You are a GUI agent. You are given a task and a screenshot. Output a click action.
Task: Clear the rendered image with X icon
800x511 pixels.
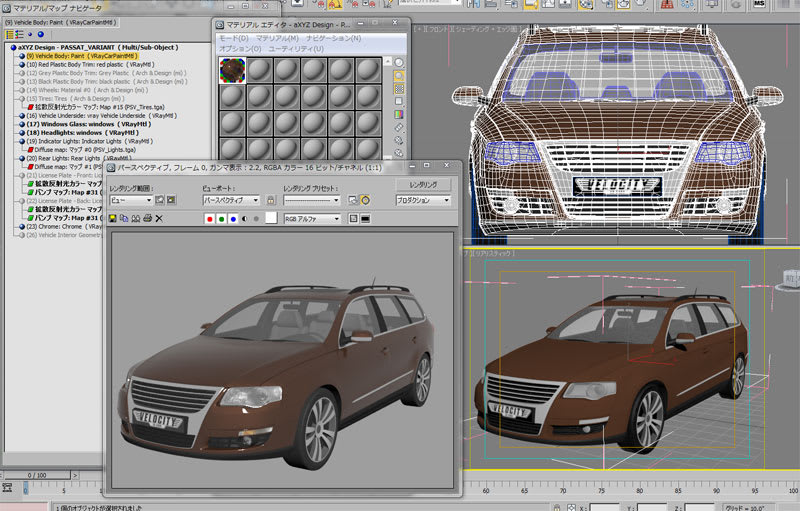pyautogui.click(x=159, y=218)
